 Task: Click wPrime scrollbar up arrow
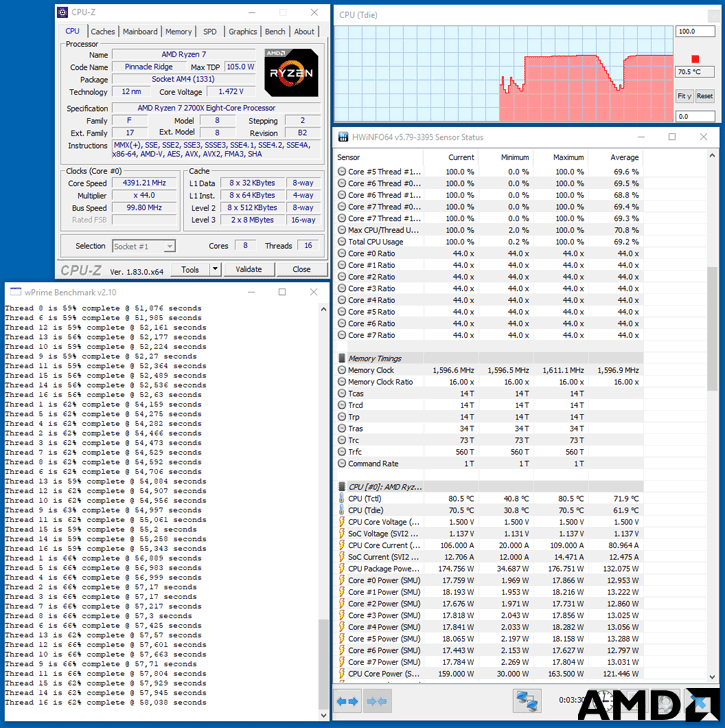324,309
